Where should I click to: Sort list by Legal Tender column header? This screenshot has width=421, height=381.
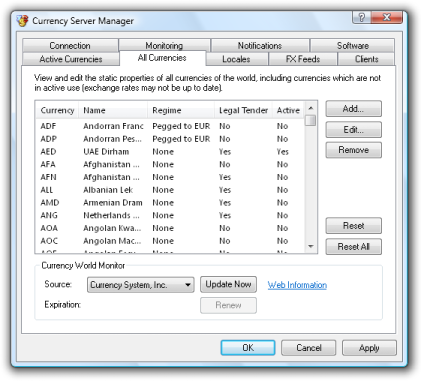point(243,110)
